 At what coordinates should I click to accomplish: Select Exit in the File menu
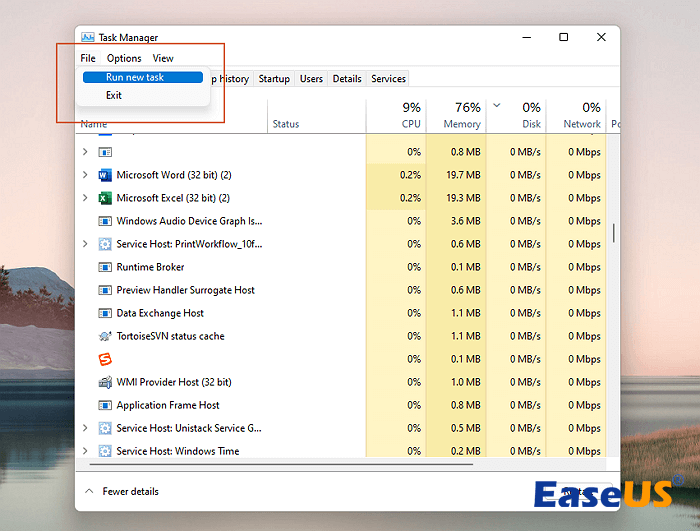(x=114, y=95)
